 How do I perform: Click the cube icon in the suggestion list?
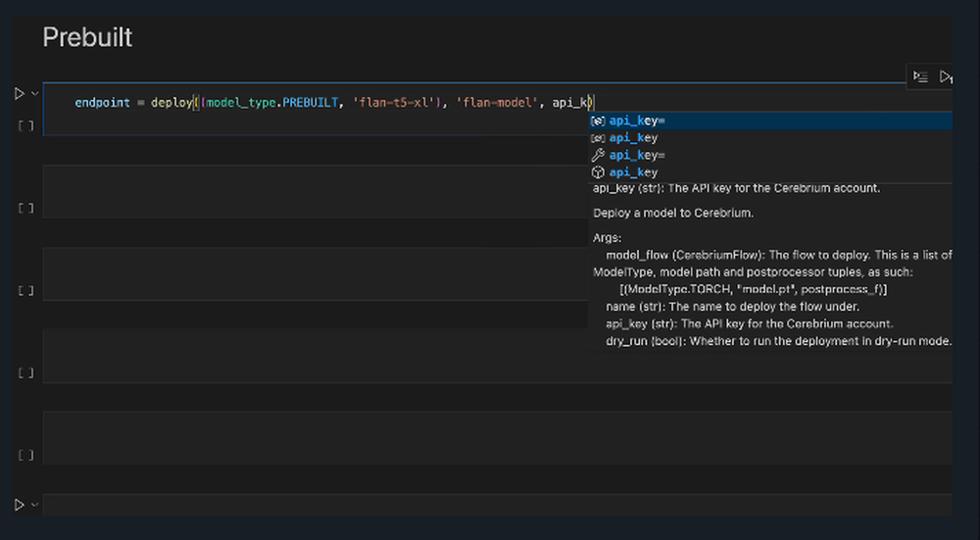coord(598,172)
